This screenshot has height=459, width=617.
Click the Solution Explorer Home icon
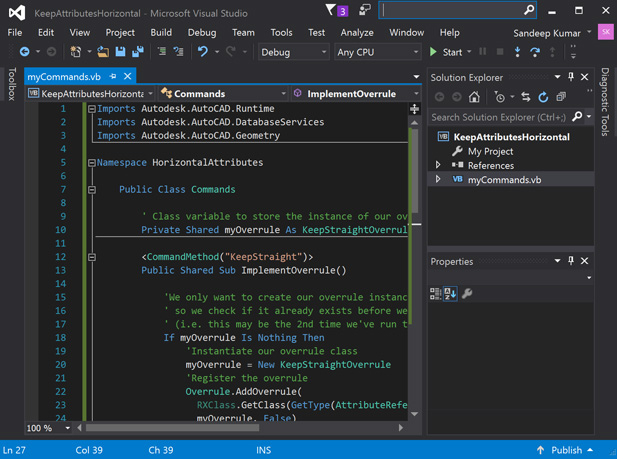[474, 96]
